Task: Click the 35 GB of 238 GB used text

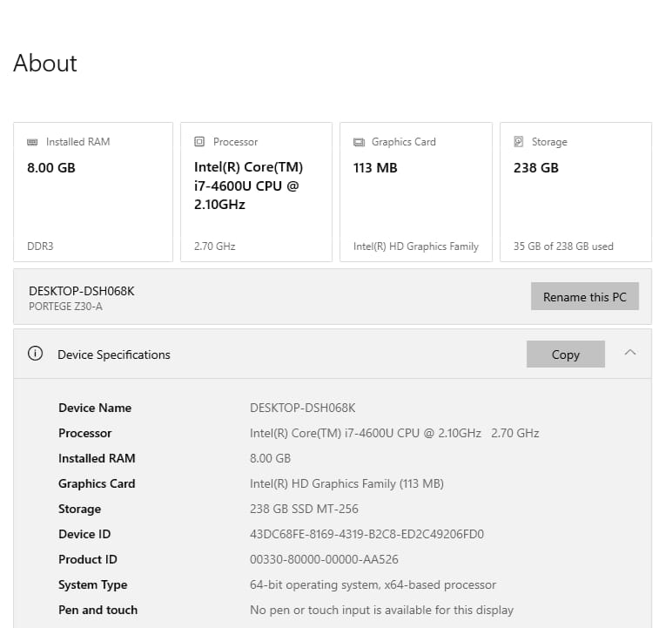Action: [x=563, y=246]
